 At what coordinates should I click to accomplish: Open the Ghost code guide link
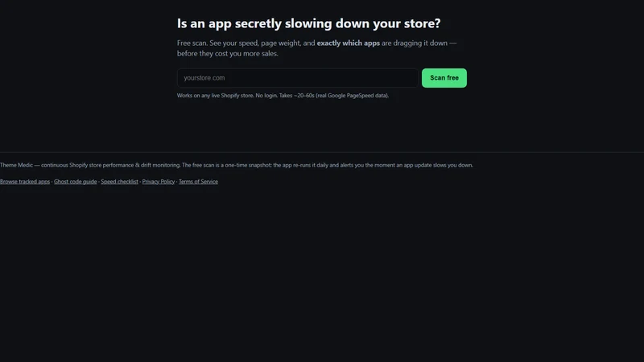pyautogui.click(x=75, y=182)
